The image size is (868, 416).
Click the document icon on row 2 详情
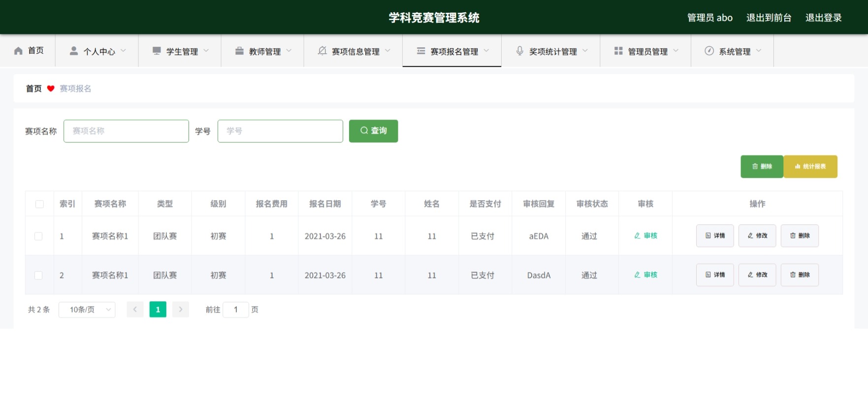click(x=708, y=275)
